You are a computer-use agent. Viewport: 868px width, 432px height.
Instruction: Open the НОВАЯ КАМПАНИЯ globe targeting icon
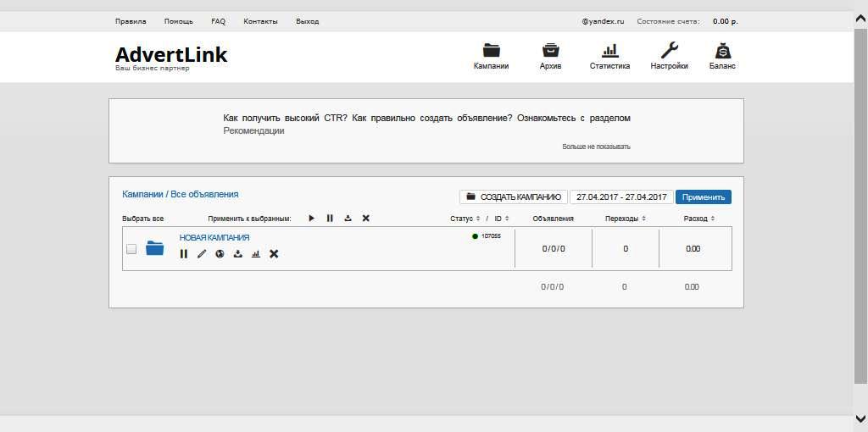[220, 254]
